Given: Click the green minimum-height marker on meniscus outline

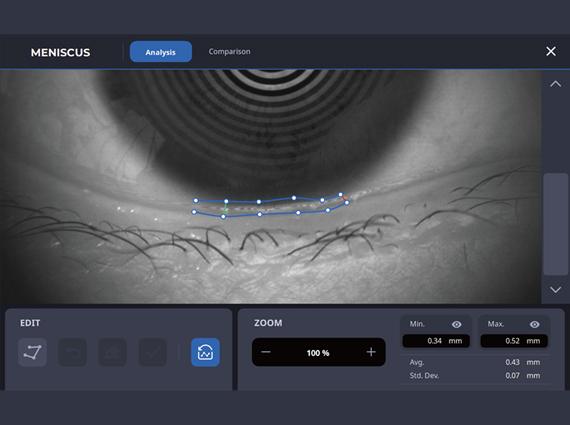Looking at the screenshot, I should (x=225, y=209).
